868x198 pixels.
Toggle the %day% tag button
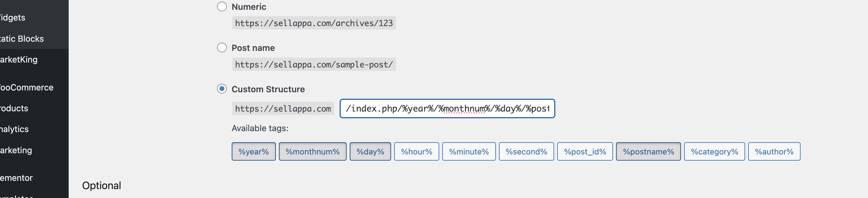370,151
